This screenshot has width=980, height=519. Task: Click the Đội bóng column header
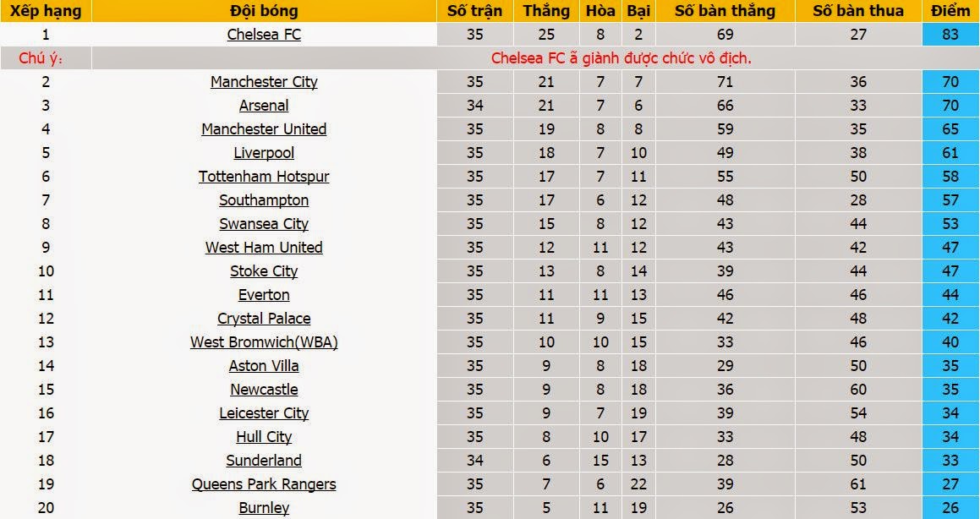pyautogui.click(x=264, y=11)
